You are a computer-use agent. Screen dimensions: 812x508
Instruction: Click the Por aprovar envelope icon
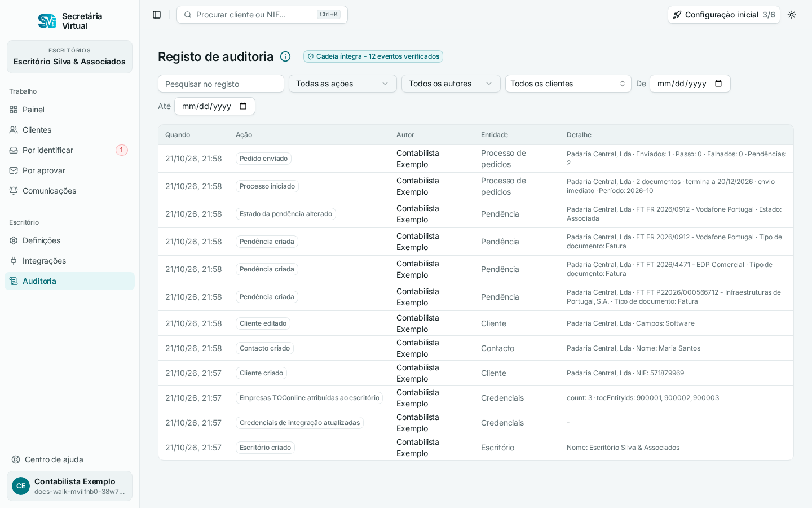click(x=14, y=170)
